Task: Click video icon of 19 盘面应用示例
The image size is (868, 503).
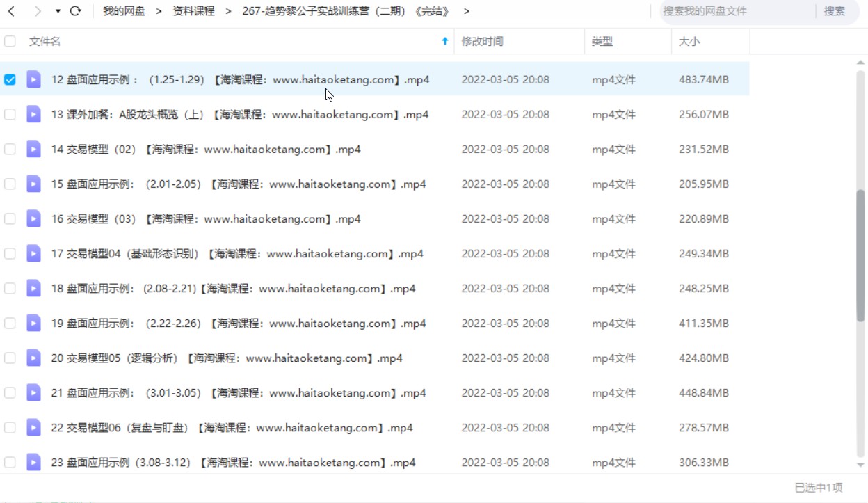Action: [x=33, y=323]
